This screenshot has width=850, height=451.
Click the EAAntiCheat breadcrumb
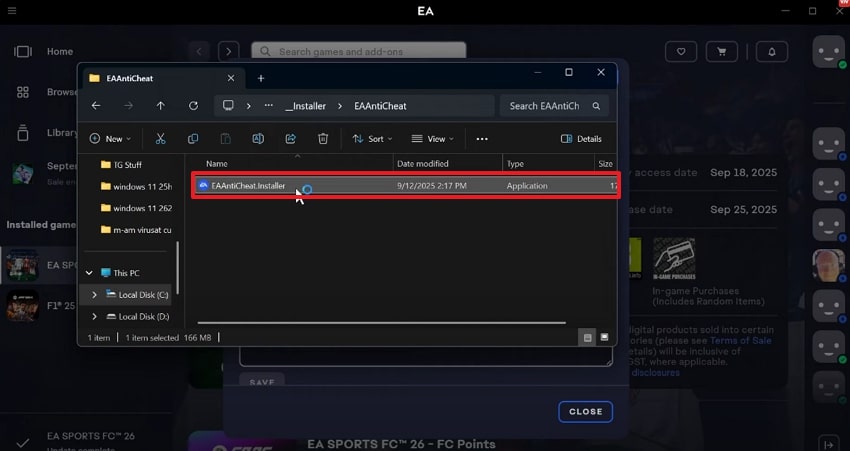(x=380, y=106)
